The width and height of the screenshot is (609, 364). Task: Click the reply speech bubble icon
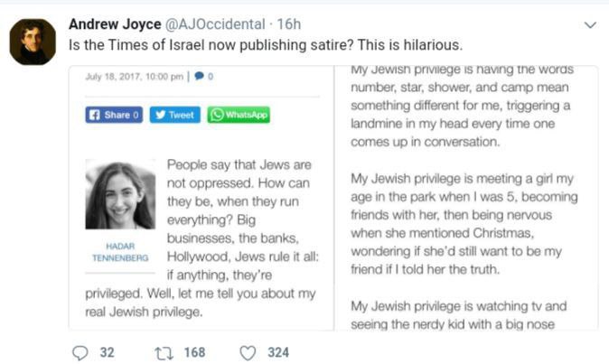pyautogui.click(x=80, y=353)
